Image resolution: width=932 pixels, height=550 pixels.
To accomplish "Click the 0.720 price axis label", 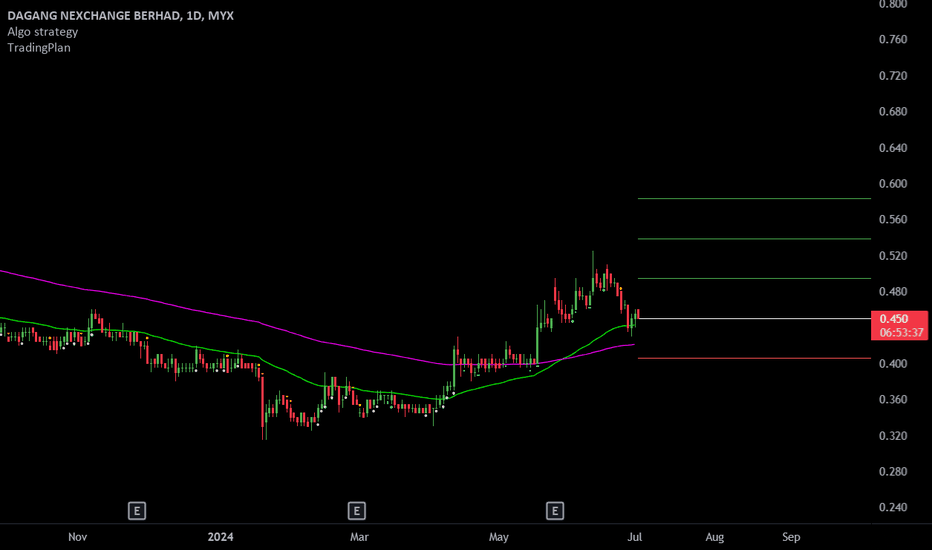I will click(893, 76).
